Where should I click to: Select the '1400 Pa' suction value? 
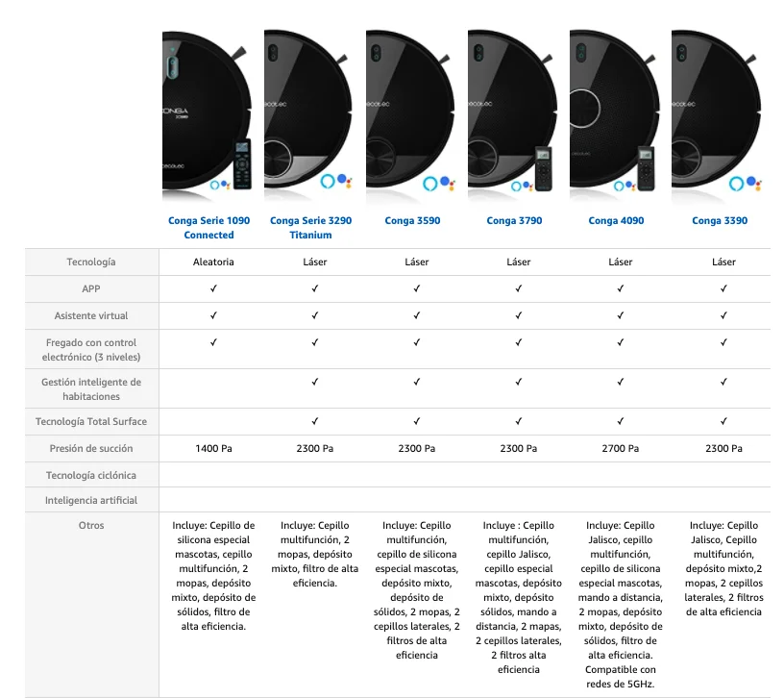click(x=213, y=448)
